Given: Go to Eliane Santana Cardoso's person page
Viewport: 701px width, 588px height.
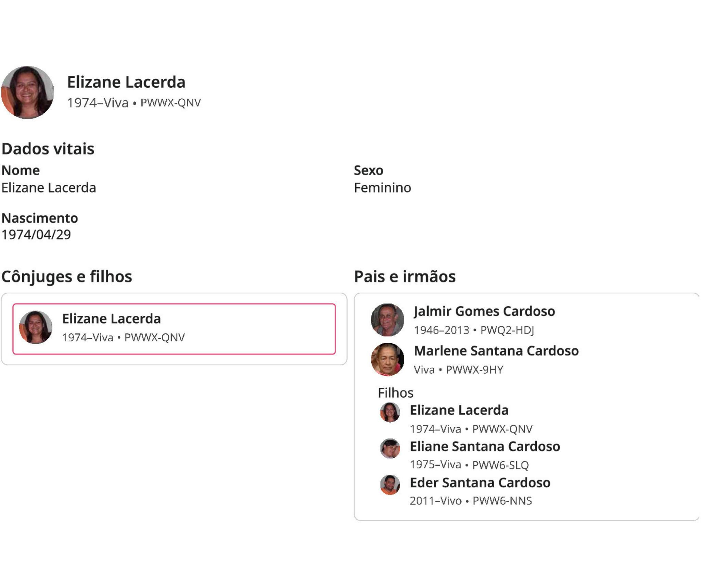Looking at the screenshot, I should coord(485,446).
